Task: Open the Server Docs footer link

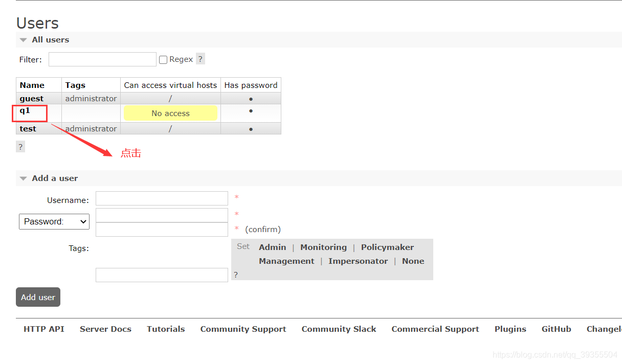Action: point(105,329)
